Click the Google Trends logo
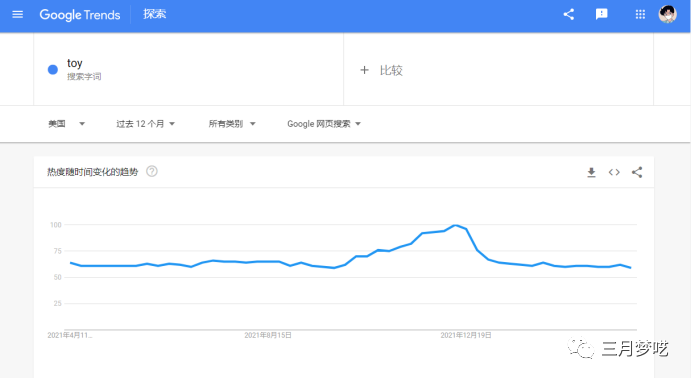This screenshot has height=379, width=691. tap(80, 15)
